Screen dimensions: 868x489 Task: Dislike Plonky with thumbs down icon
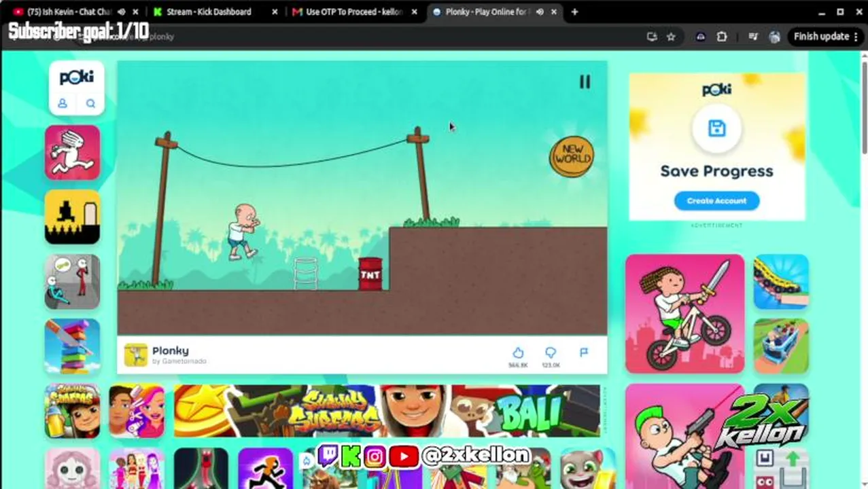[x=551, y=352]
